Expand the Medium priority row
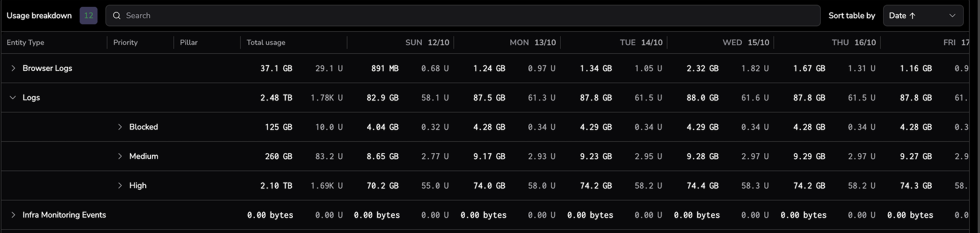This screenshot has width=980, height=233. pyautogui.click(x=120, y=156)
